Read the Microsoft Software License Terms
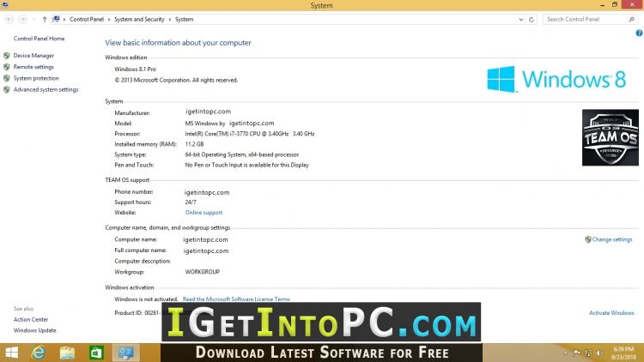The width and height of the screenshot is (644, 362). click(x=236, y=299)
